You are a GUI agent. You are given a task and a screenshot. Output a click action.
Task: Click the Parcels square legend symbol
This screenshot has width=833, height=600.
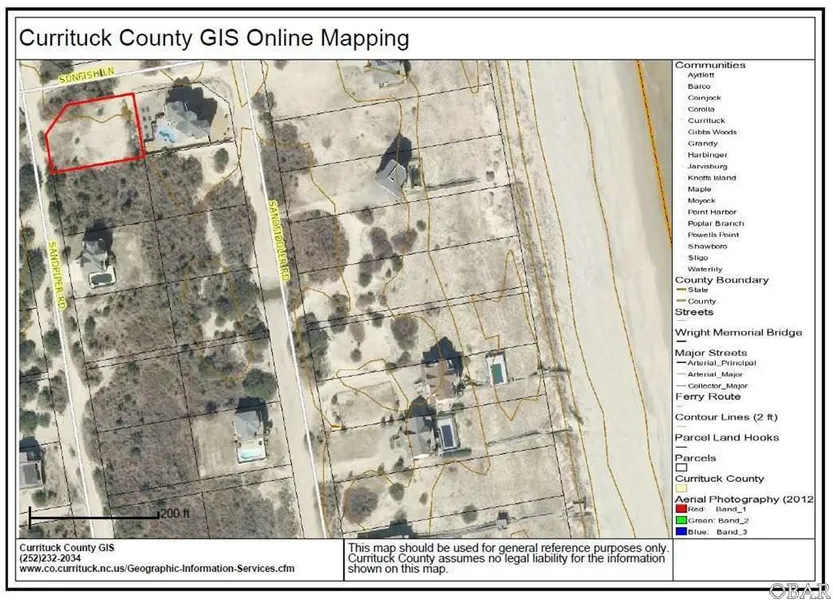(681, 467)
